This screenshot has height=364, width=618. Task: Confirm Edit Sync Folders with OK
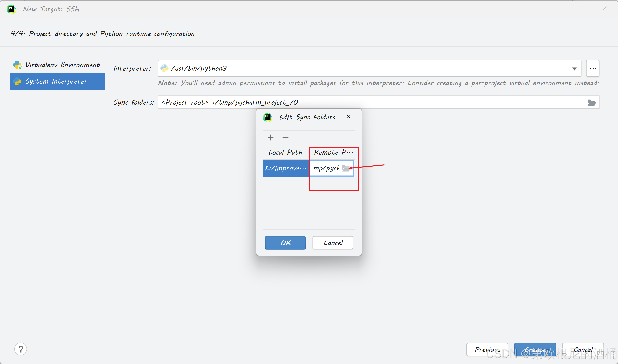[285, 243]
